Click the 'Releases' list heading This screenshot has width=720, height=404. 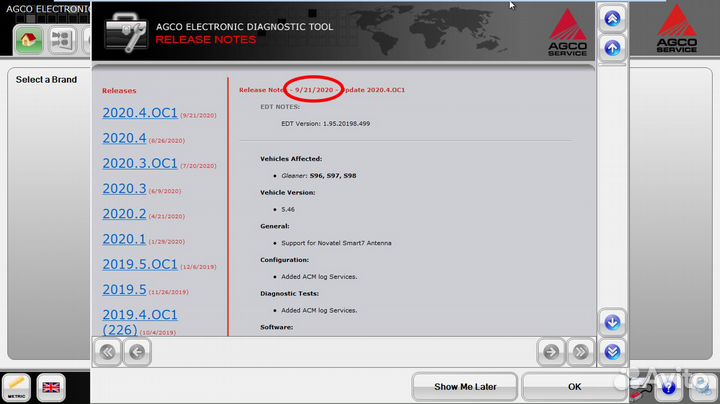(119, 91)
